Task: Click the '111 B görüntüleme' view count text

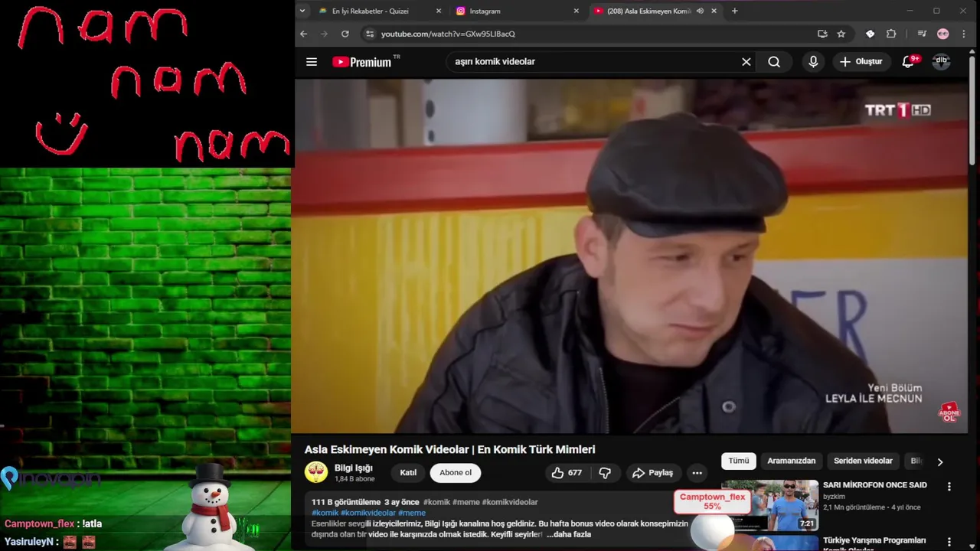Action: click(x=346, y=502)
